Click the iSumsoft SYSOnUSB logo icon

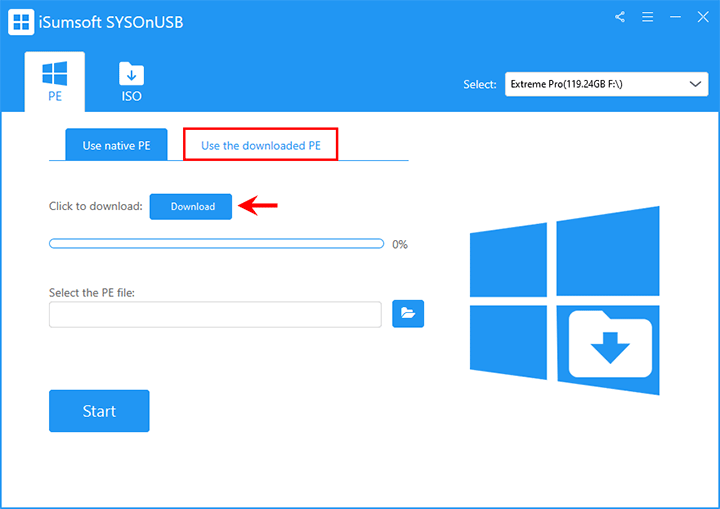coord(21,22)
